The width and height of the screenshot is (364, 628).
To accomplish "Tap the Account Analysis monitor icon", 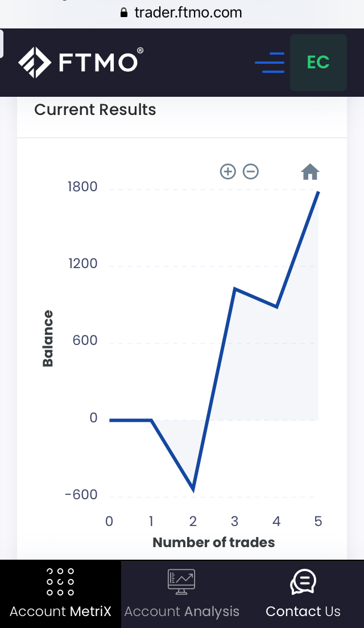I will [x=181, y=582].
